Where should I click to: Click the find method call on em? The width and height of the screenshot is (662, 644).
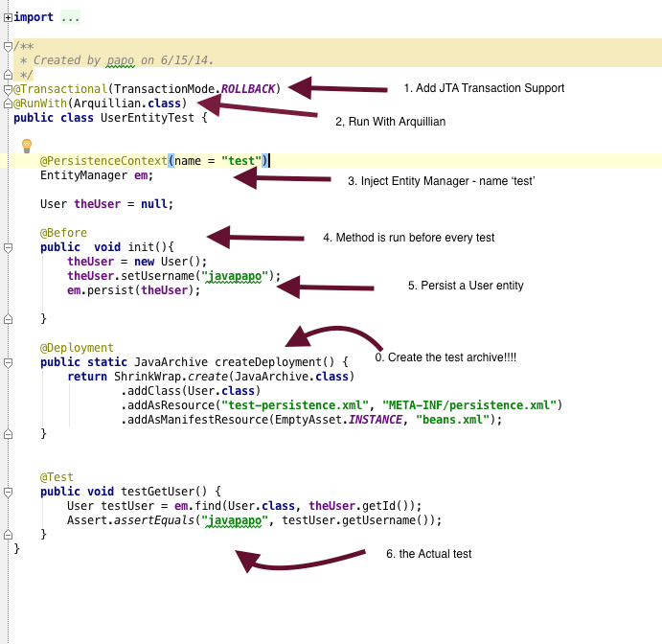click(x=208, y=506)
